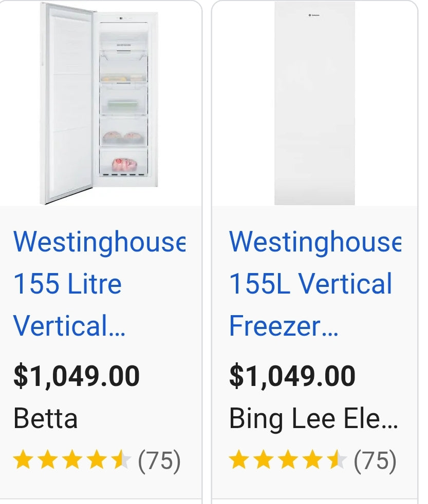Open the (75) review count under Betta
Image resolution: width=428 pixels, height=504 pixels.
click(159, 460)
